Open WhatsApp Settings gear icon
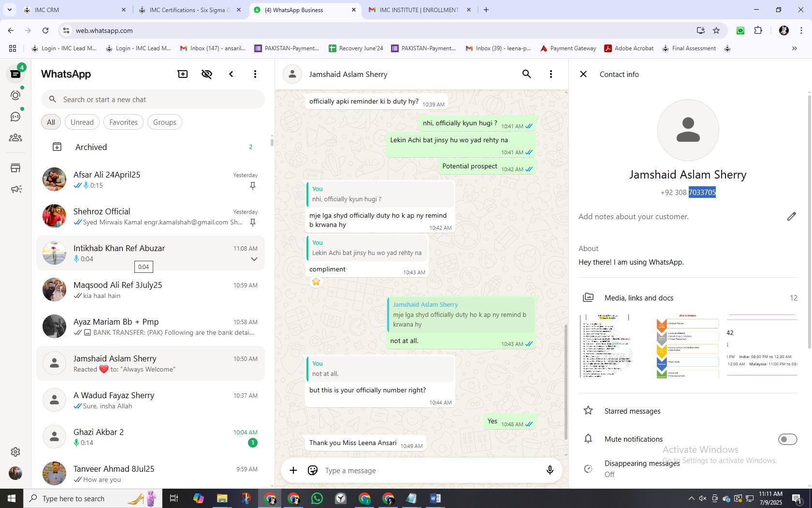Image resolution: width=812 pixels, height=508 pixels. pos(15,452)
